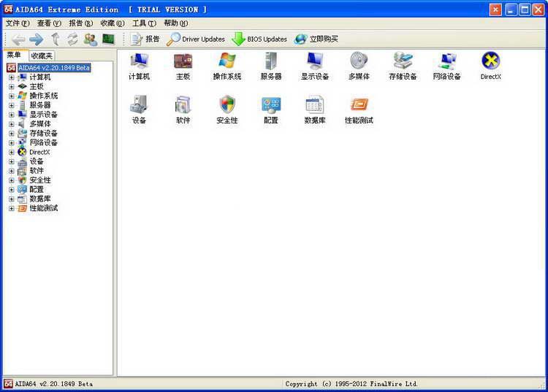Open the 安全性 shield icon
The image size is (548, 392).
pyautogui.click(x=227, y=105)
